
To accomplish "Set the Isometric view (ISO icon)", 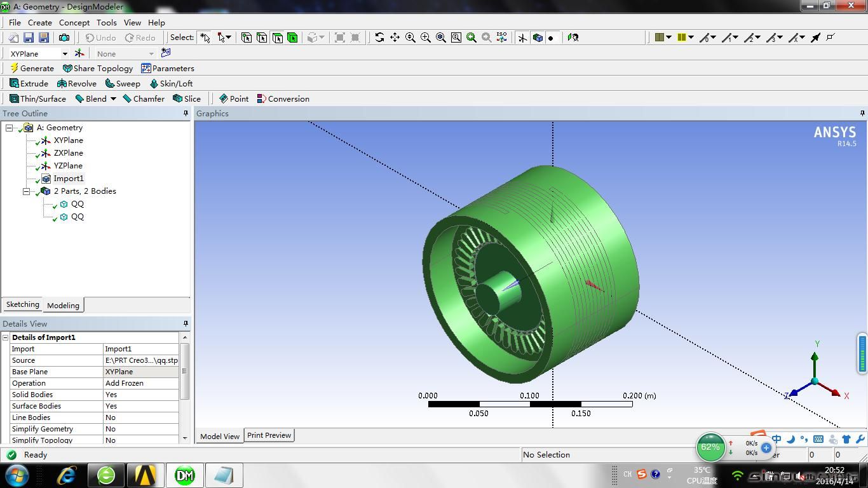I will [x=501, y=37].
